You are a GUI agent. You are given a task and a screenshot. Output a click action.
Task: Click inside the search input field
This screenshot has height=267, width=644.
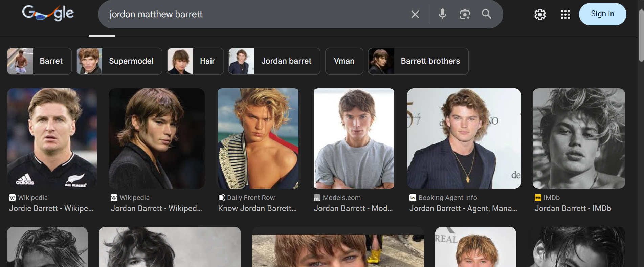tap(254, 14)
